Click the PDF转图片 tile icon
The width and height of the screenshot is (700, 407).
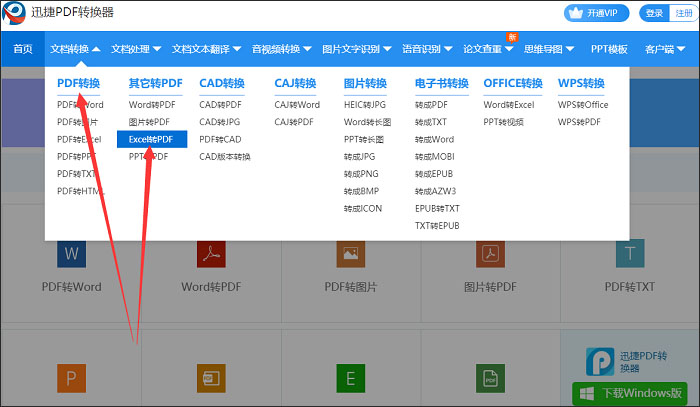click(x=351, y=253)
